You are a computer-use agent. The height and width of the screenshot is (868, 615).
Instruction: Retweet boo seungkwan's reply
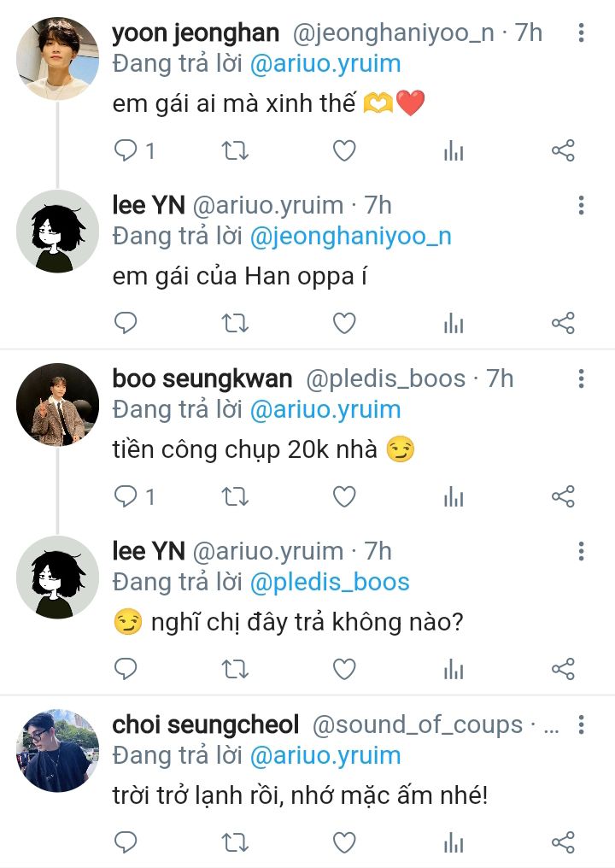click(x=235, y=496)
